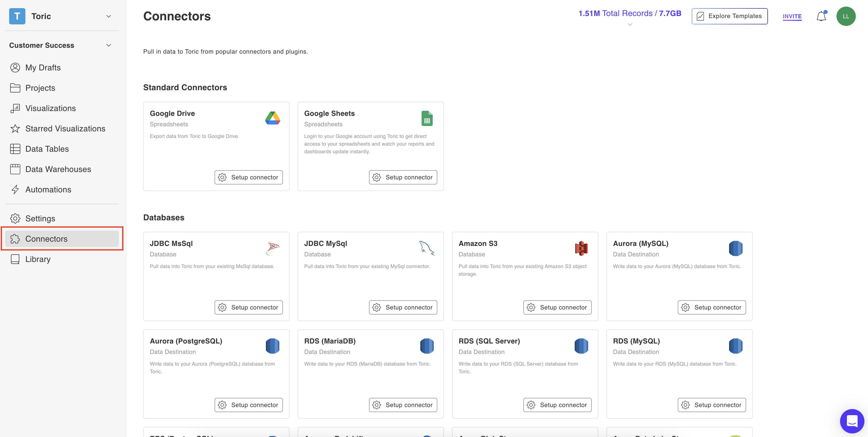Screen dimensions: 868x437
Task: Setup connector for JDBC MySql
Action: [403, 307]
